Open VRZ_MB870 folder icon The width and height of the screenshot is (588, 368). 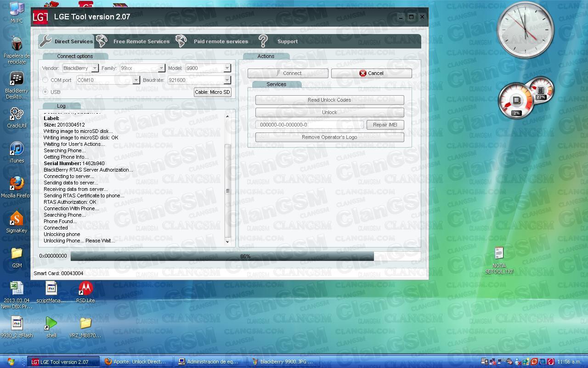(x=85, y=327)
